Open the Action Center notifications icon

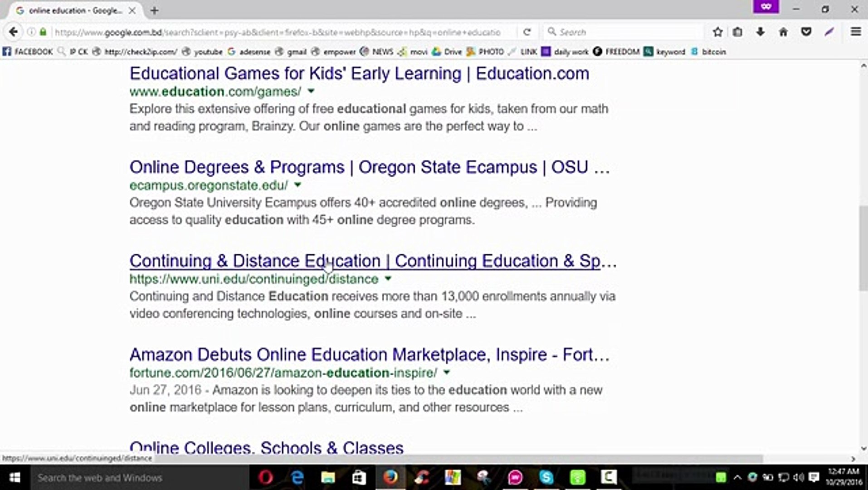coord(814,477)
